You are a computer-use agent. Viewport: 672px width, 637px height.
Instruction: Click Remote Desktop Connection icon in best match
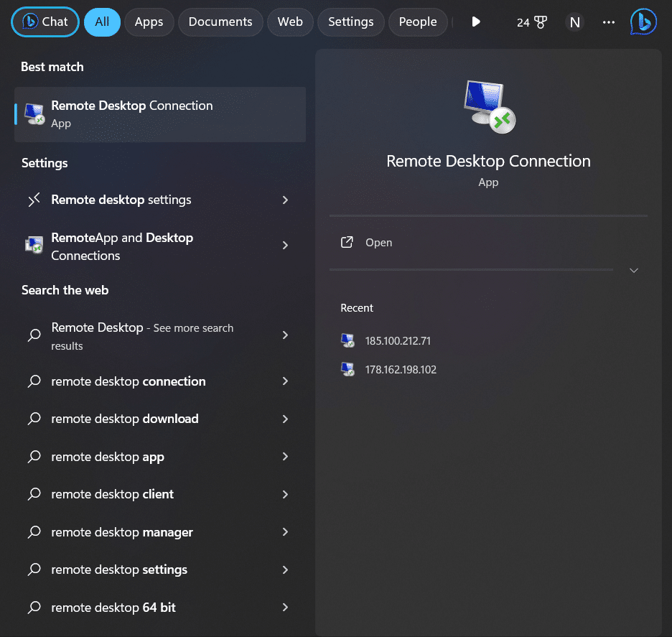[34, 114]
